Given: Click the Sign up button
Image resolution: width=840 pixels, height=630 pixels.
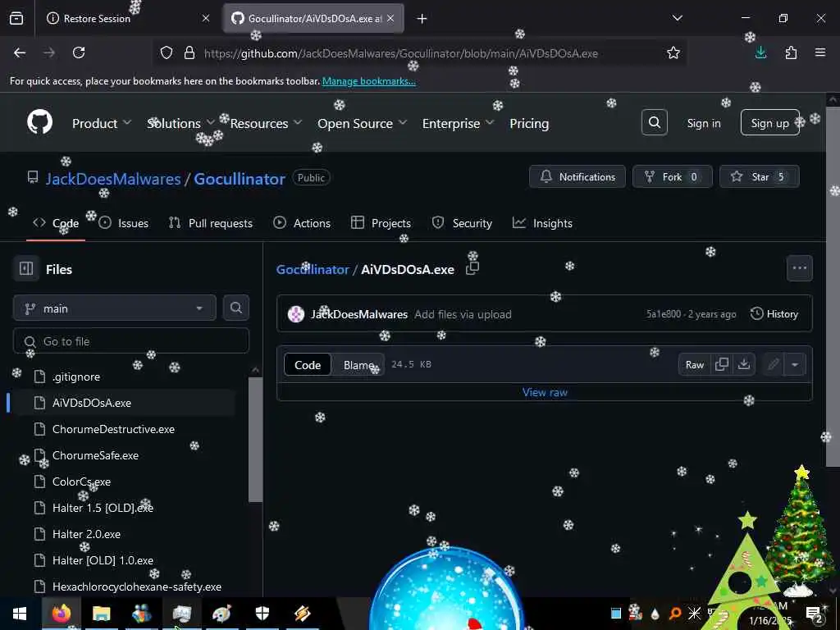Looking at the screenshot, I should click(769, 123).
